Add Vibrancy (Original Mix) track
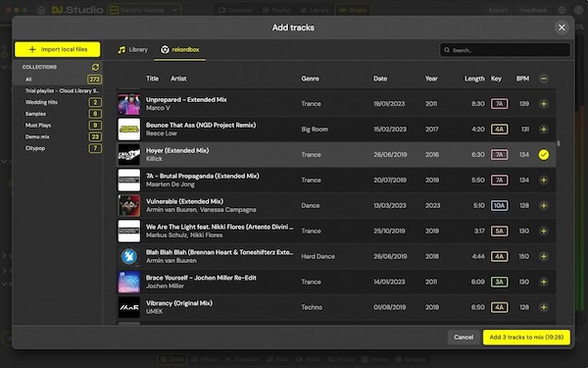This screenshot has height=368, width=588. 543,307
